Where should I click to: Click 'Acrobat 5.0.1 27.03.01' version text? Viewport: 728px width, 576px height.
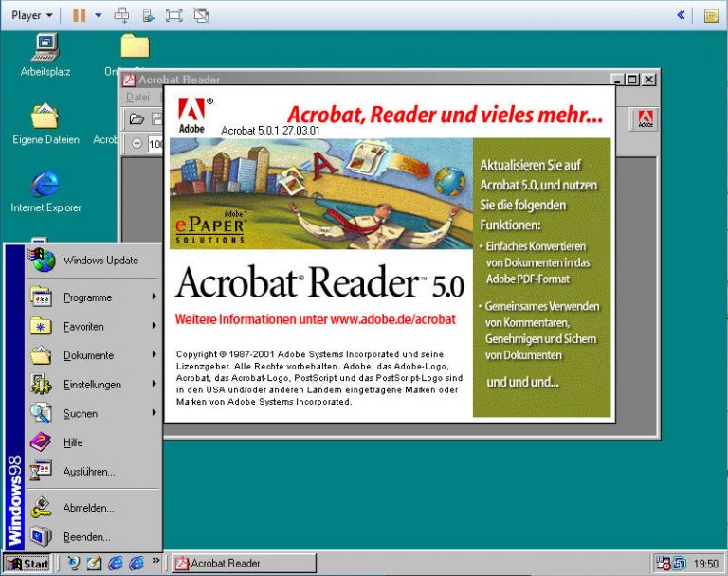270,131
